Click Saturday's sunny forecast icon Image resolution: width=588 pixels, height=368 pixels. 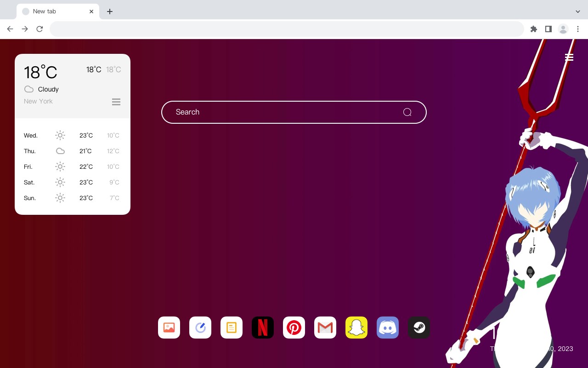coord(60,182)
